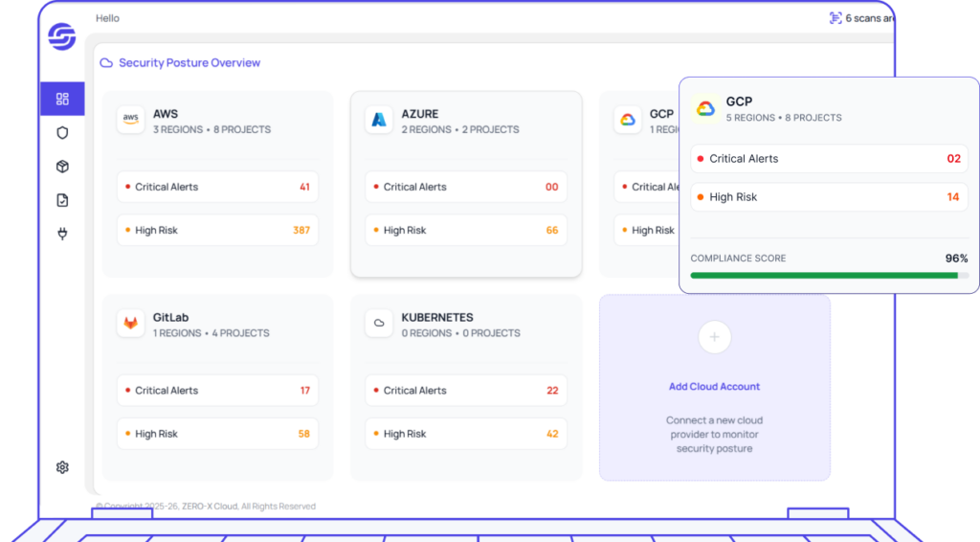
Task: Click the GitLab fox logo icon
Action: [x=131, y=324]
